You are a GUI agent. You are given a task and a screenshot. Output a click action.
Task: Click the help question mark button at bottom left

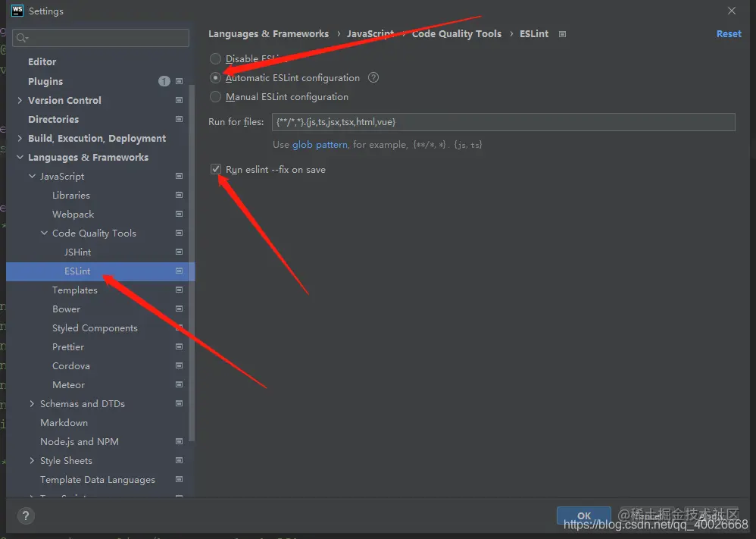[x=26, y=515]
